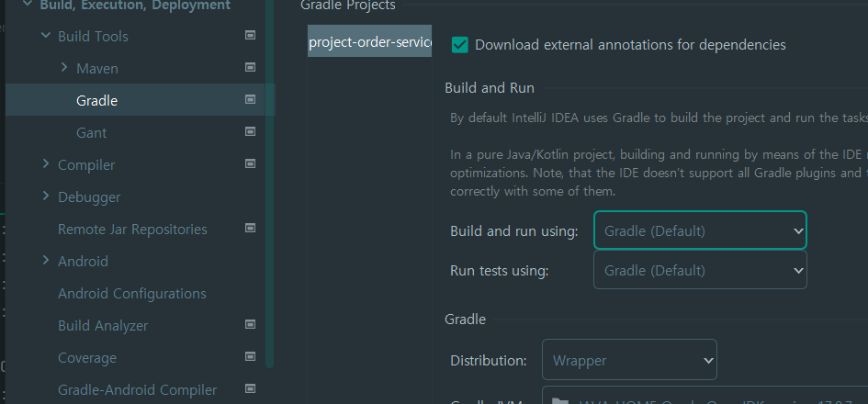Screen dimensions: 868x404
Task: Click project-level icon beside Gant
Action: [250, 131]
